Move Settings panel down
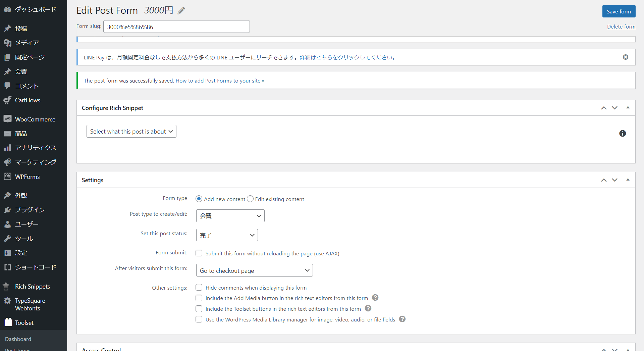Screen dimensions: 644x351 click(614, 180)
